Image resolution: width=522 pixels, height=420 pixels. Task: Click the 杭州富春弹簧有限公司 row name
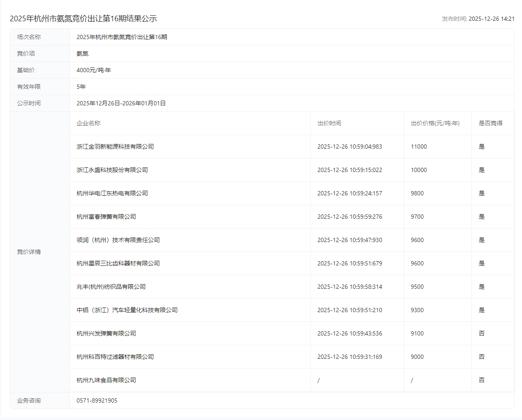tap(106, 217)
